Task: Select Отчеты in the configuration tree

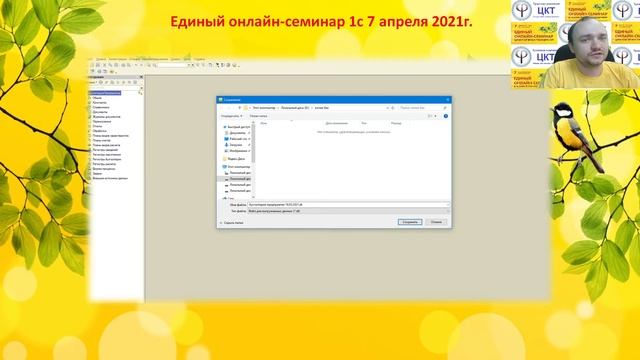Action: point(97,126)
